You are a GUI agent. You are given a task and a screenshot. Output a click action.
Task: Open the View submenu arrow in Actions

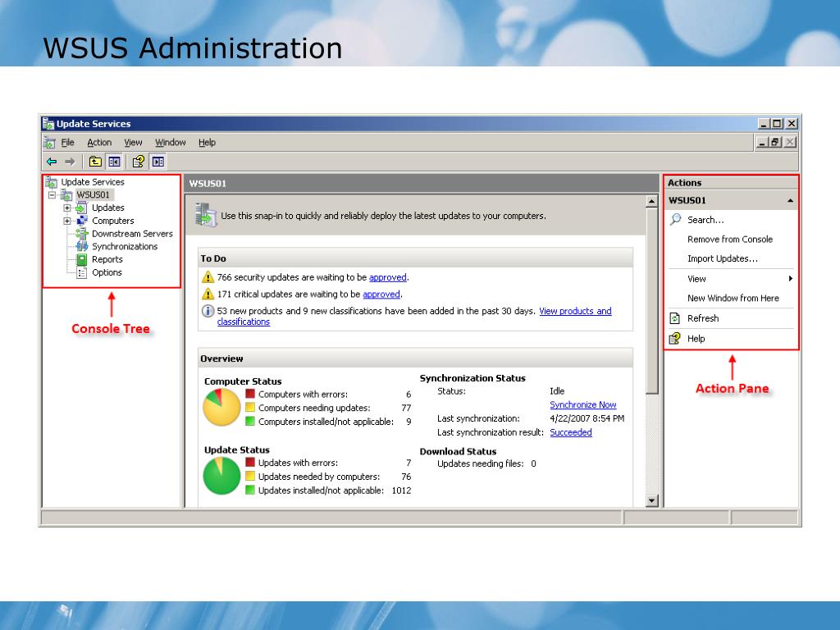tap(790, 279)
